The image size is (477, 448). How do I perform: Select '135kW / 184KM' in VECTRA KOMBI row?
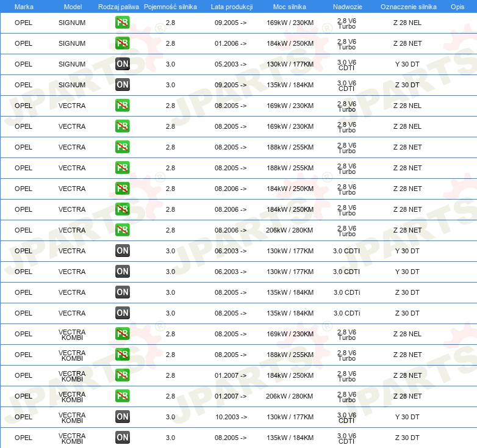pos(290,438)
